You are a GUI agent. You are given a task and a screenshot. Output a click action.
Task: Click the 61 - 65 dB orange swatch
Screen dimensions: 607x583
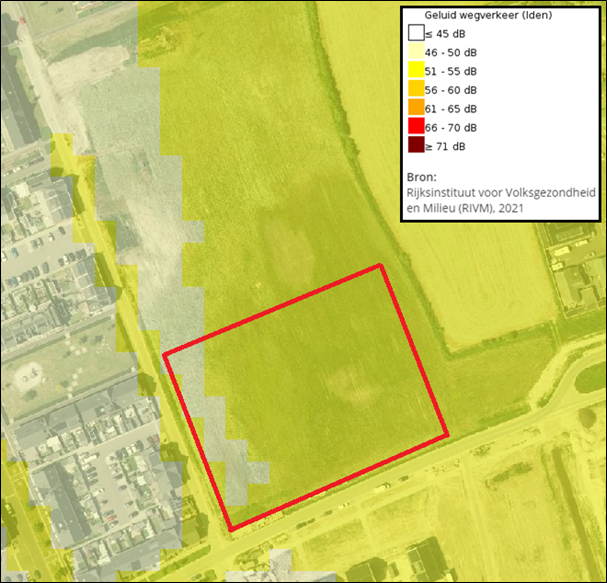[416, 108]
